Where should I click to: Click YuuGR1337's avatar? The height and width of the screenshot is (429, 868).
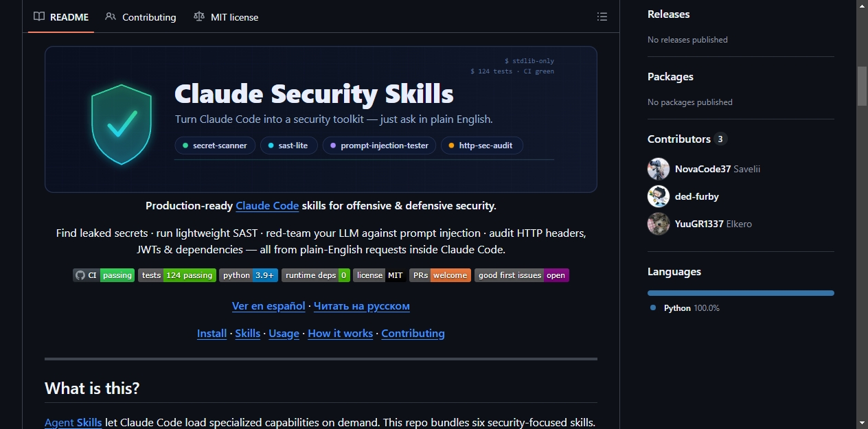point(659,224)
